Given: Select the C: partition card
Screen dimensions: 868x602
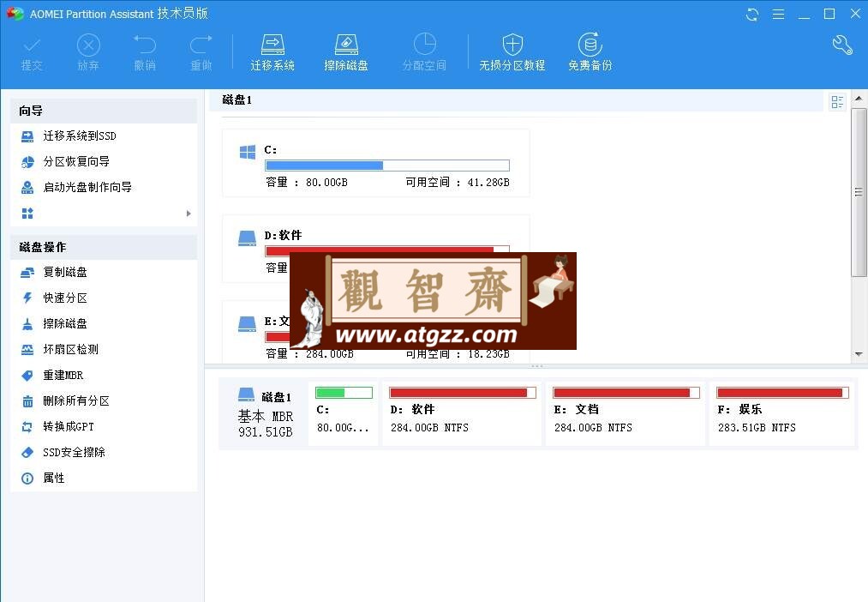Looking at the screenshot, I should coord(376,163).
